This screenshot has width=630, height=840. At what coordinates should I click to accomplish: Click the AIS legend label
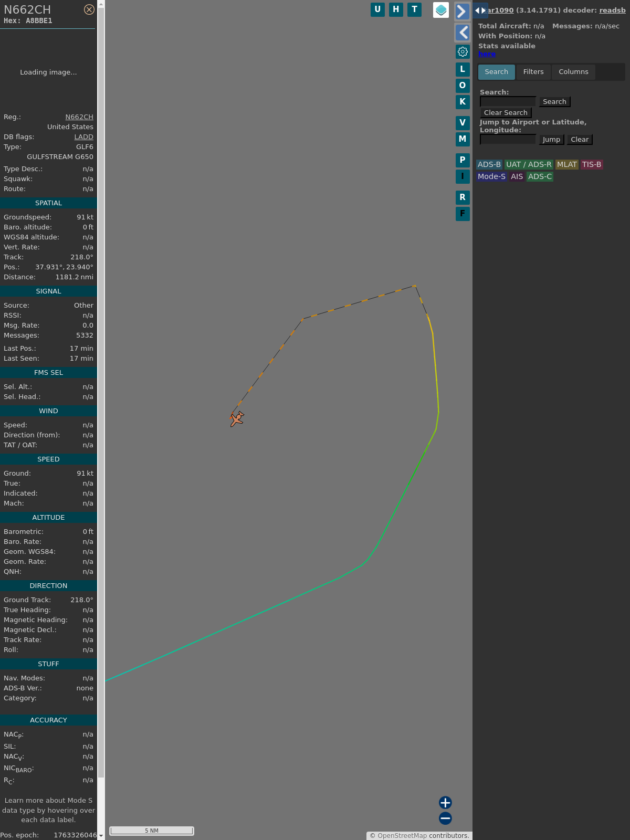pyautogui.click(x=517, y=177)
